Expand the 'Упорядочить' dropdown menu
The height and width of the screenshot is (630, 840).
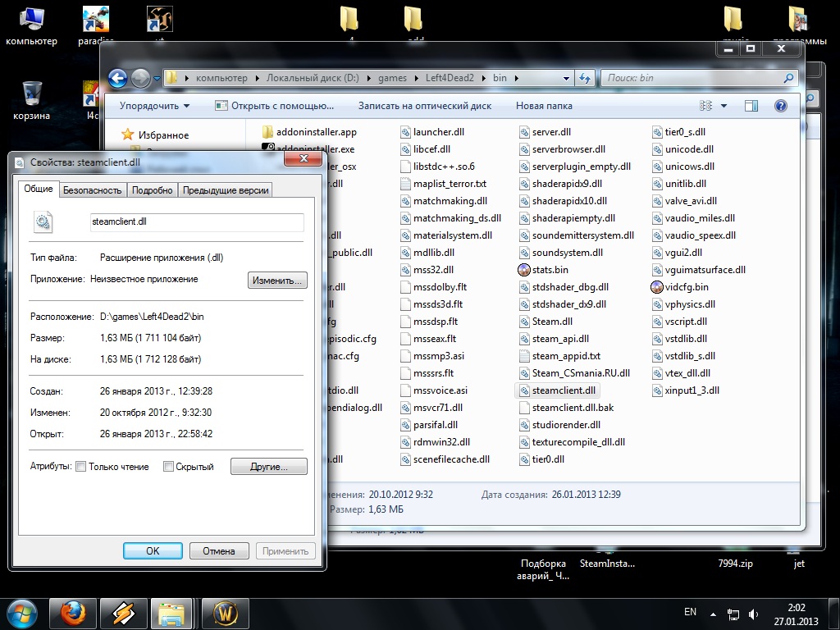tap(154, 106)
